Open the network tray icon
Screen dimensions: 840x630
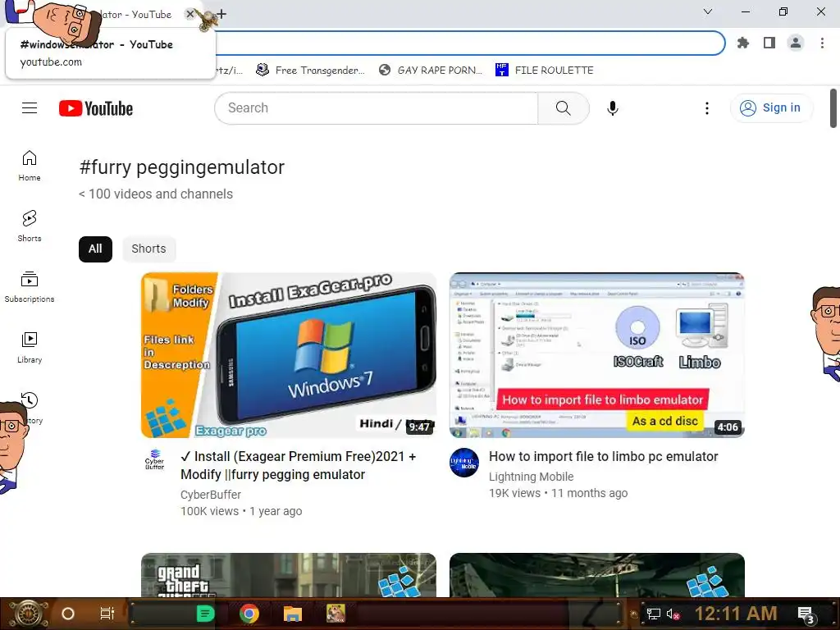[x=653, y=614]
